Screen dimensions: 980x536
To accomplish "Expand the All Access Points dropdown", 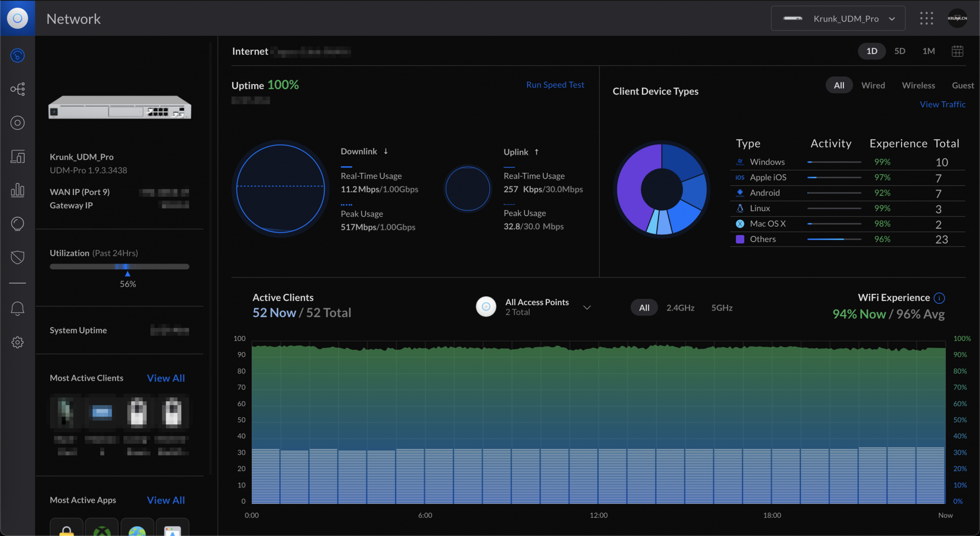I will pos(587,308).
